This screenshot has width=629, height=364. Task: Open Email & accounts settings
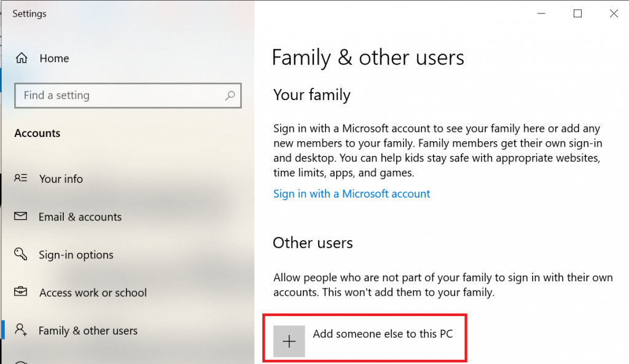click(80, 217)
